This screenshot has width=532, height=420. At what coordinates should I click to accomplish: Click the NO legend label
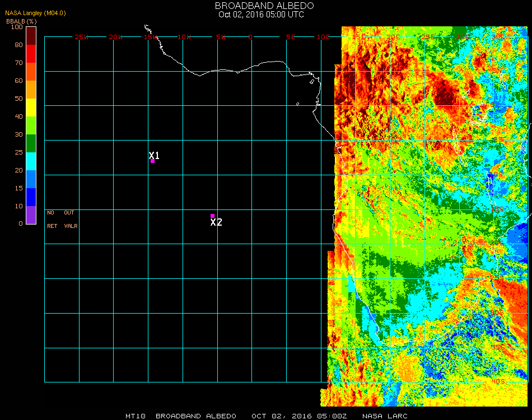pos(50,213)
